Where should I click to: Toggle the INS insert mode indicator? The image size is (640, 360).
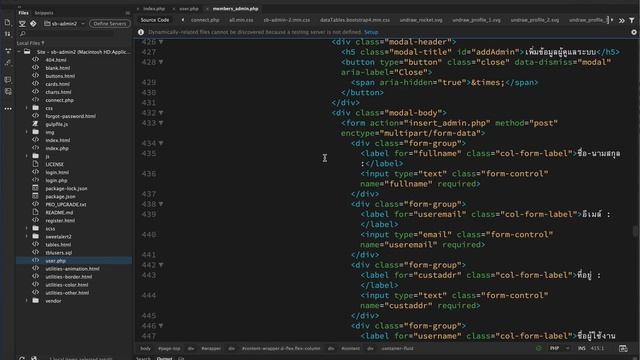pyautogui.click(x=582, y=349)
